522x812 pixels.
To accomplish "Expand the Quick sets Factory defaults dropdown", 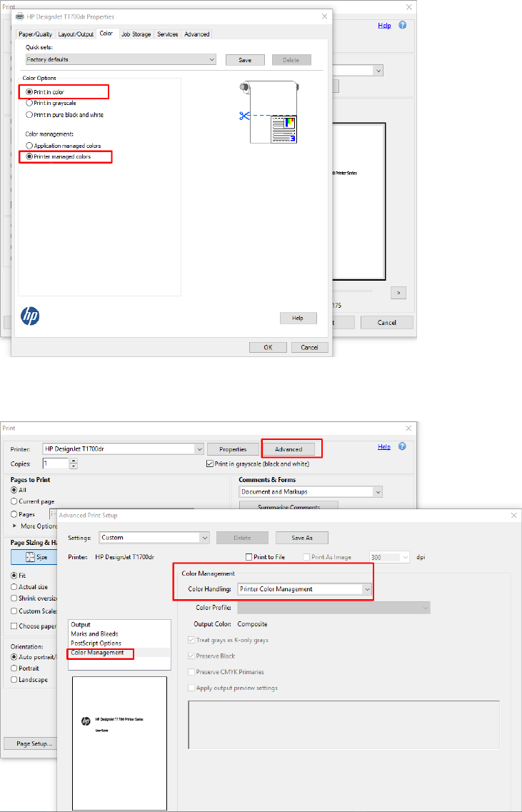I will pos(121,59).
